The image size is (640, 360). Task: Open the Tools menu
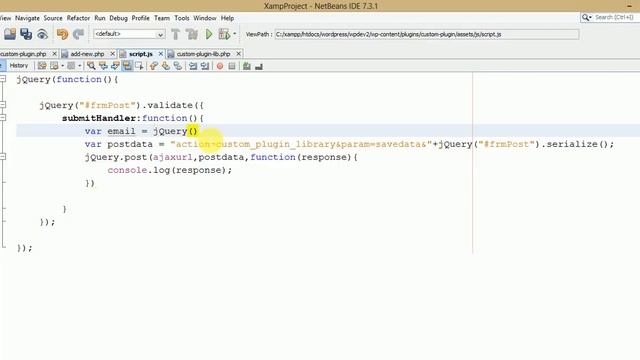[182, 18]
